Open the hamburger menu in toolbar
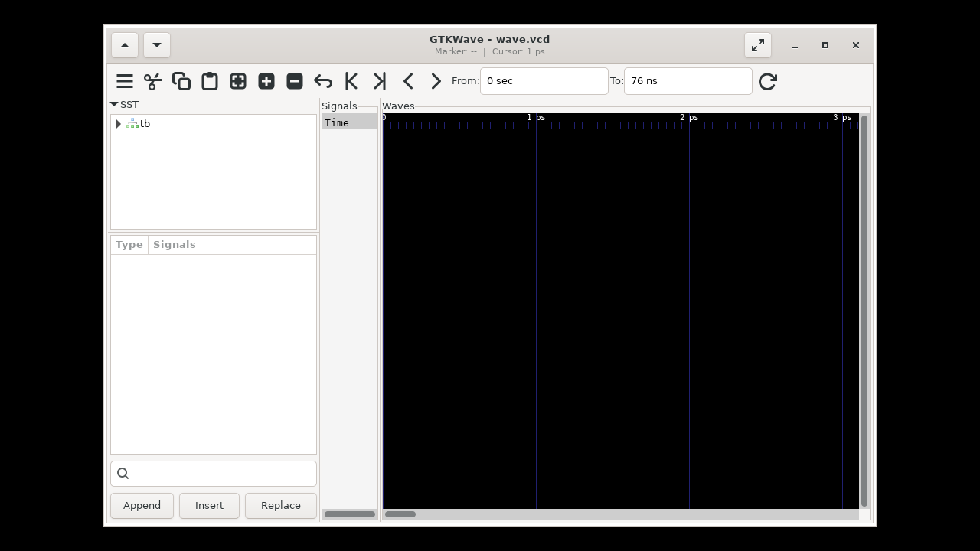Viewport: 980px width, 551px height. [125, 81]
